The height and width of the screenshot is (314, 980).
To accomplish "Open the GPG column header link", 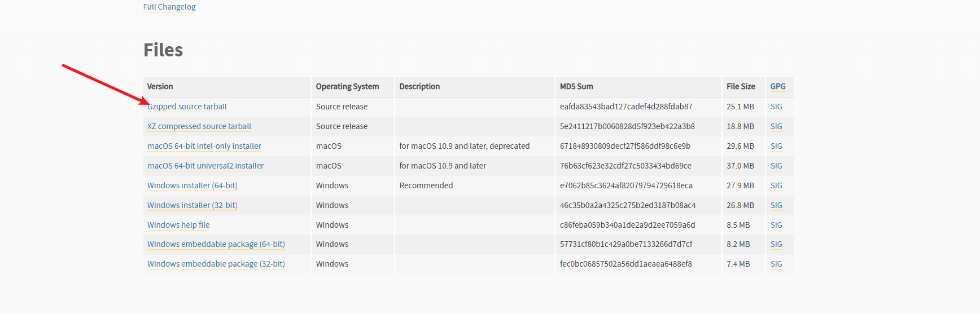I will point(778,86).
